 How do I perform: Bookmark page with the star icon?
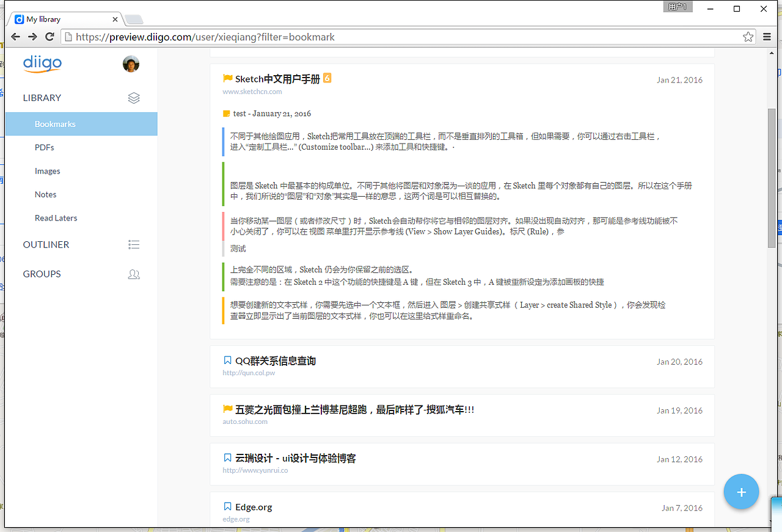click(748, 37)
